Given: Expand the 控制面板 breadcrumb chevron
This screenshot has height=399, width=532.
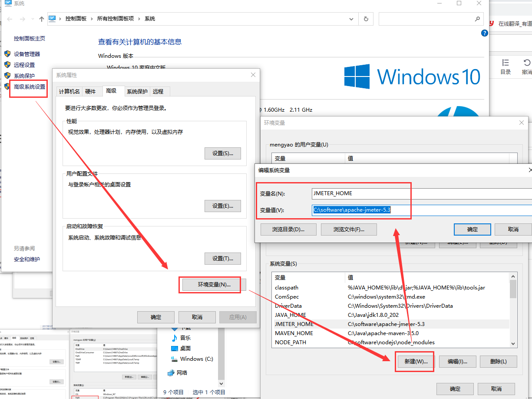Looking at the screenshot, I should 92,19.
